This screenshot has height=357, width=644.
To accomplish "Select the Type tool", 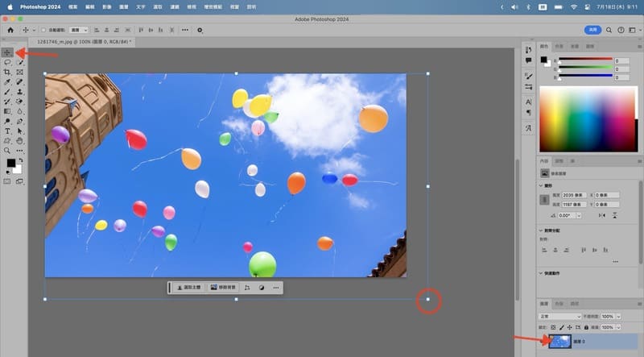I will point(7,131).
